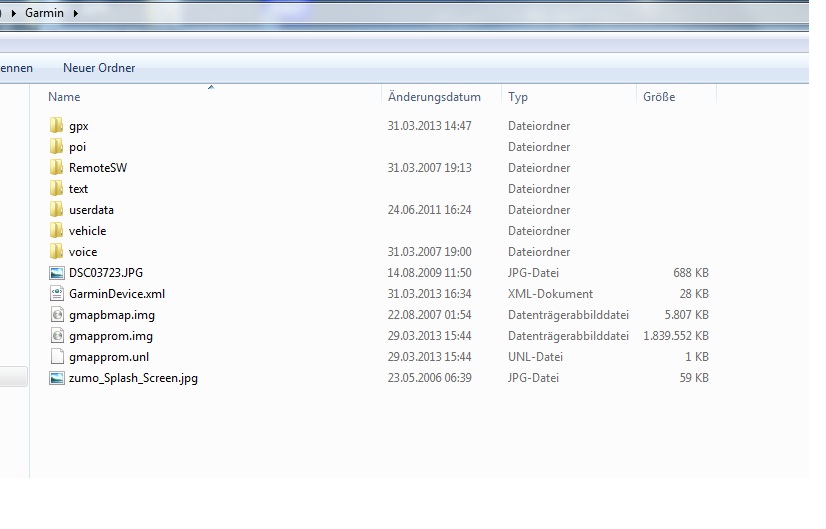Select the text folder name
Image resolution: width=826 pixels, height=529 pixels.
pyautogui.click(x=78, y=189)
